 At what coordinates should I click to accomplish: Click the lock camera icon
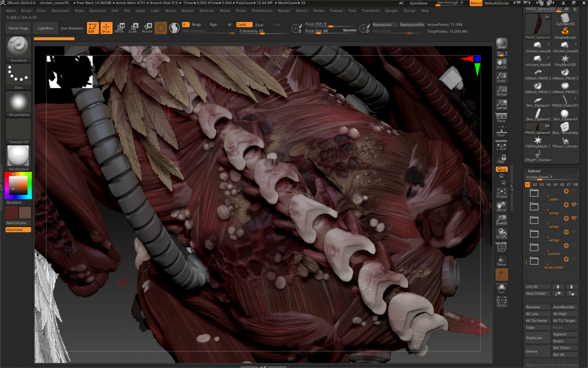tap(502, 159)
